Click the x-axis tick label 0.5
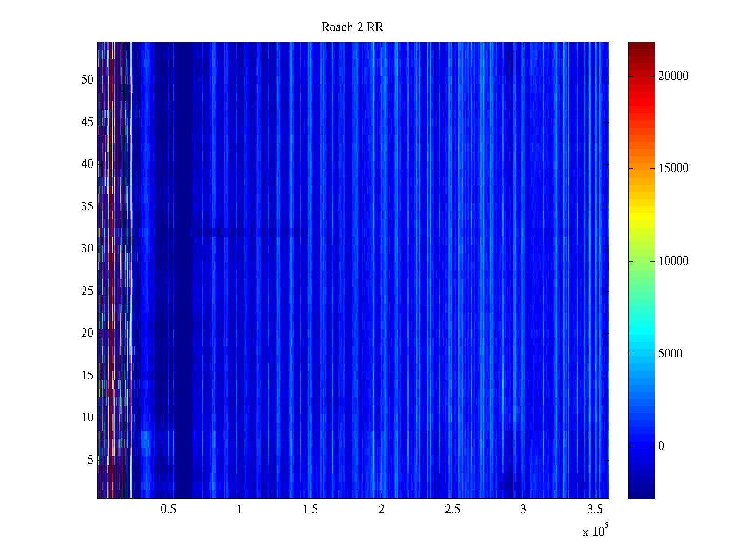The height and width of the screenshot is (560, 747). point(168,510)
